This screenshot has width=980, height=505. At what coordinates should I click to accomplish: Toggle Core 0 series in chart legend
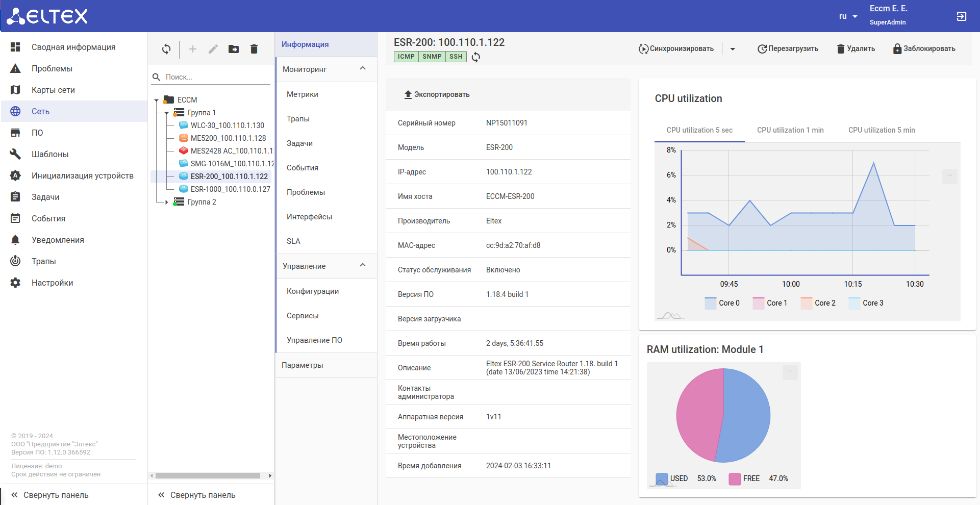[722, 303]
